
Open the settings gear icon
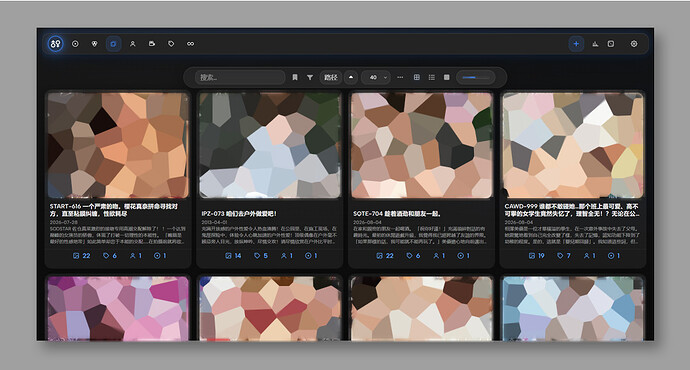tap(634, 44)
